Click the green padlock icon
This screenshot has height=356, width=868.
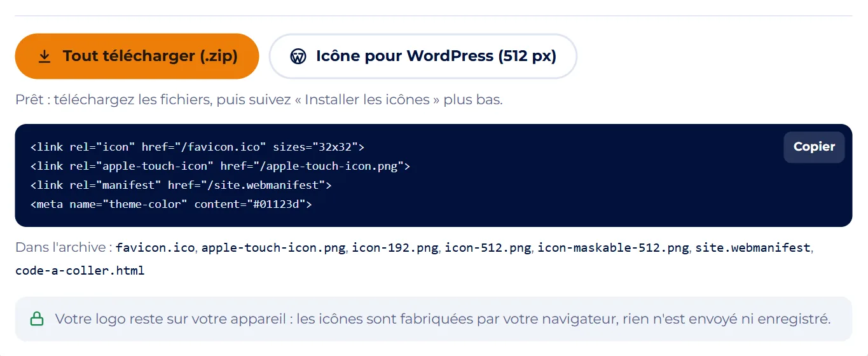(x=37, y=319)
